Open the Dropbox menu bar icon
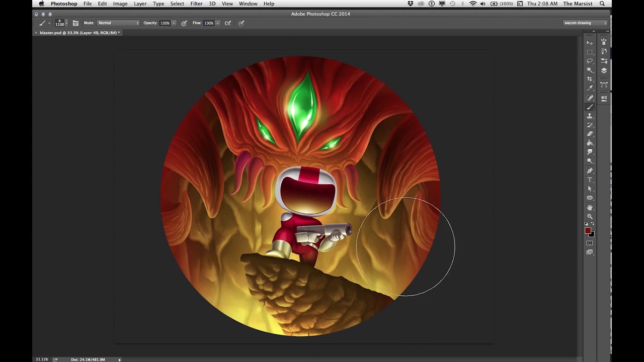The height and width of the screenshot is (362, 644). [x=411, y=4]
